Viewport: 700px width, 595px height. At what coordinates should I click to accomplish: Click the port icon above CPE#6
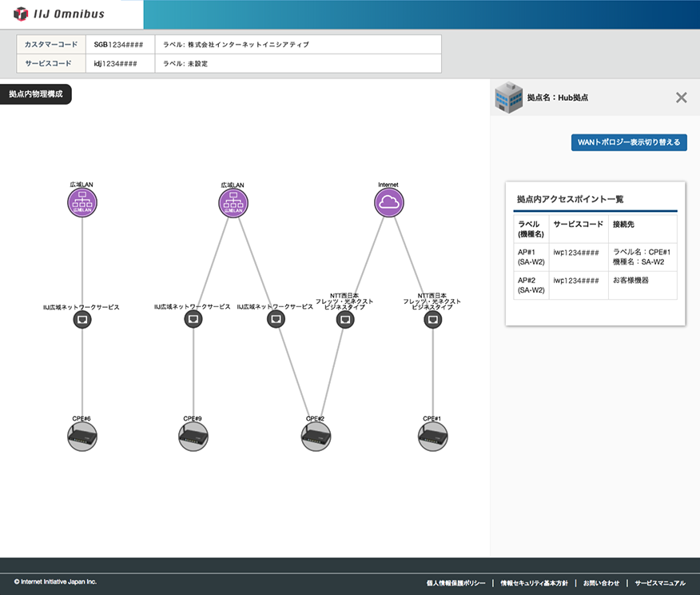pos(82,320)
